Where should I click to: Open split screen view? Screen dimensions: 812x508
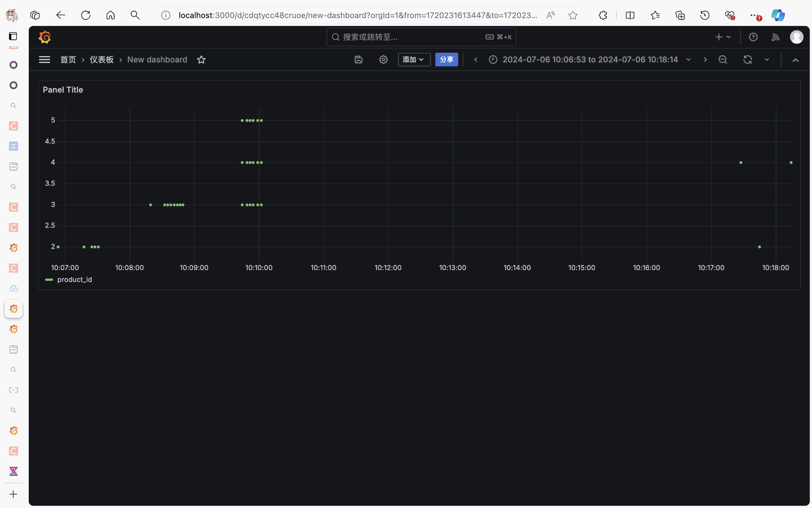click(630, 15)
